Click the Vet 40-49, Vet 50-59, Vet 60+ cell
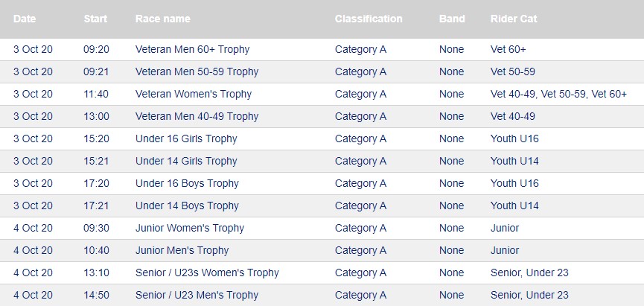Image resolution: width=644 pixels, height=306 pixels. 558,94
